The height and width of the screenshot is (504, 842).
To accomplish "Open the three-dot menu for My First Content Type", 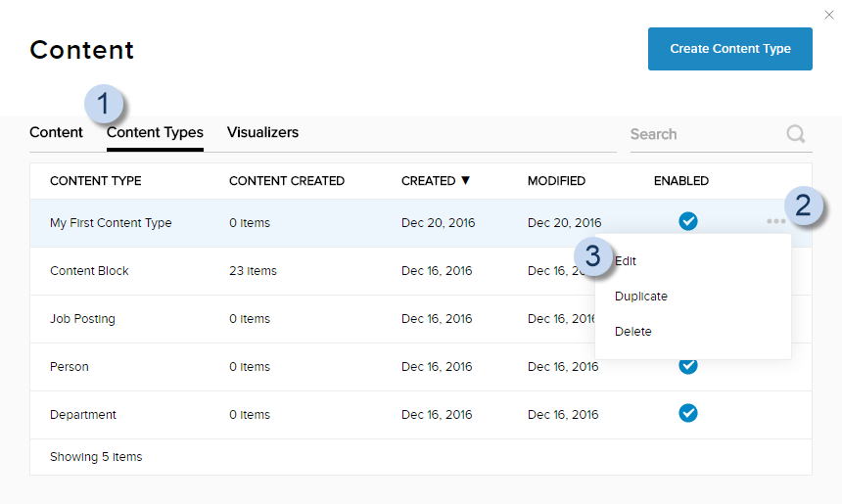I will tap(776, 222).
